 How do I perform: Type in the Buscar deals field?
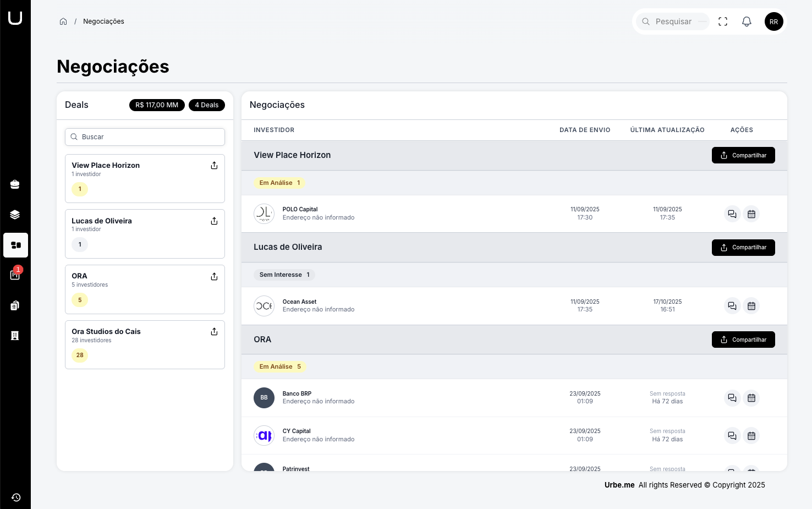point(145,137)
